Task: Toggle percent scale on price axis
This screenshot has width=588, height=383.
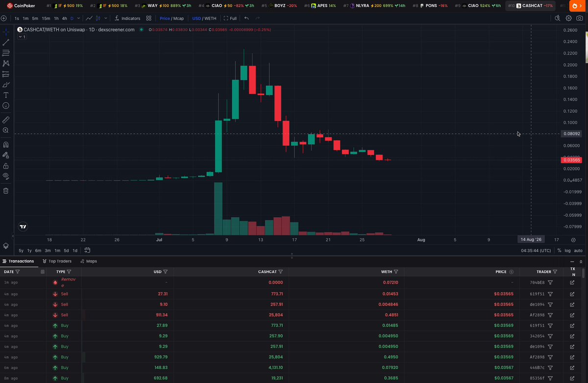Action: pos(559,250)
